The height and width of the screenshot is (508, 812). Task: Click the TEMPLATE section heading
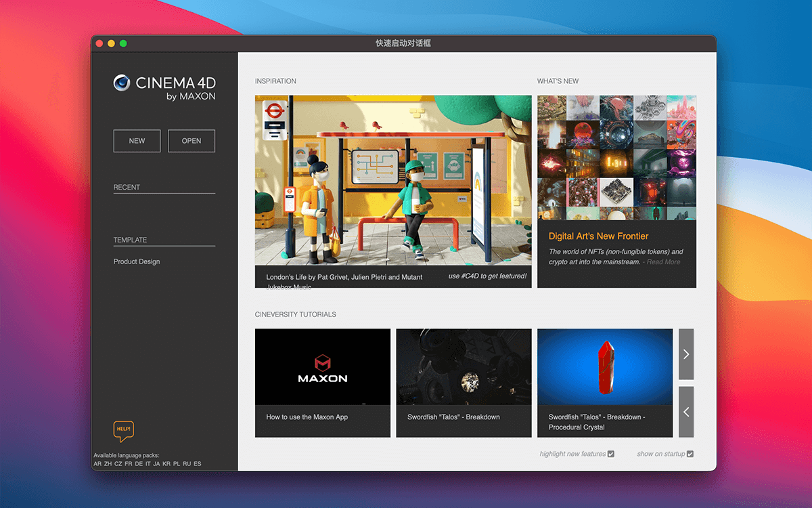point(130,240)
